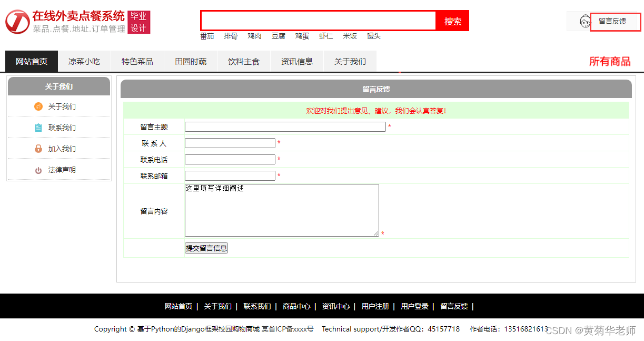Click the 豆腐 hot keyword
The height and width of the screenshot is (341, 644).
click(279, 36)
